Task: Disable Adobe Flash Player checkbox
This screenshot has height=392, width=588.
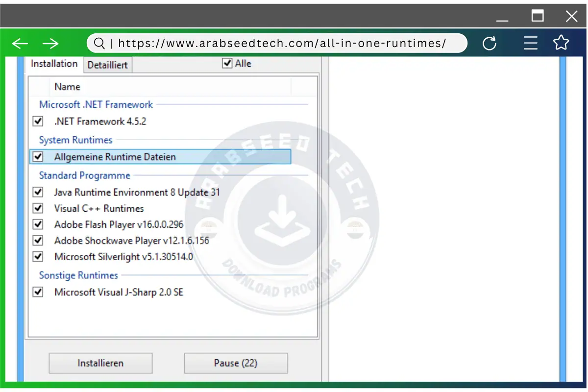Action: pyautogui.click(x=38, y=224)
